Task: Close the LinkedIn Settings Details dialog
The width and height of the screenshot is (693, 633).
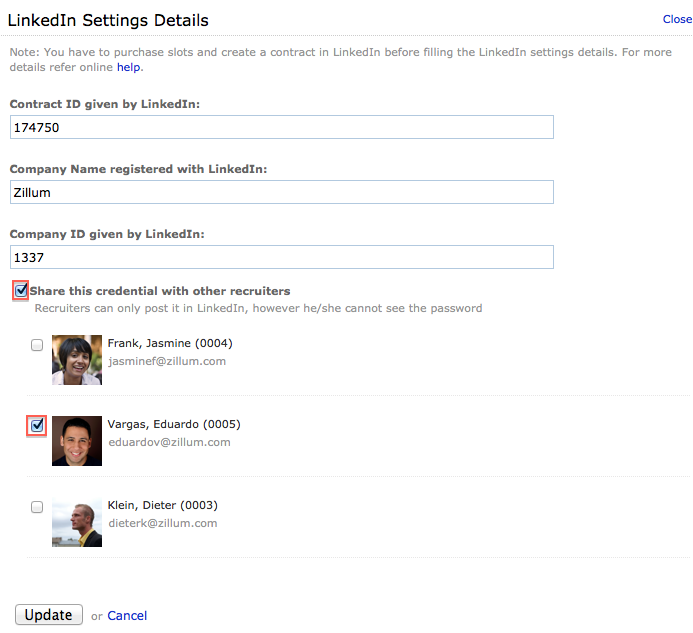Action: point(676,19)
